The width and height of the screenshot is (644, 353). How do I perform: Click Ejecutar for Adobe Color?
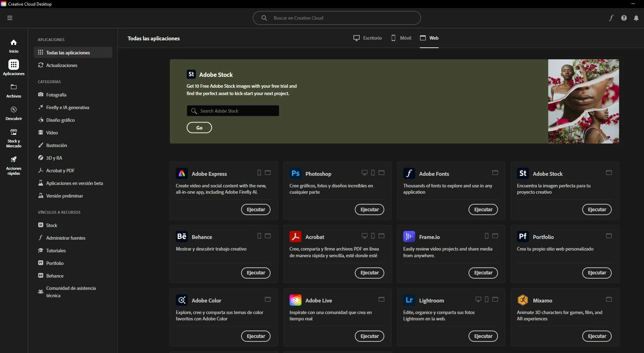tap(256, 336)
